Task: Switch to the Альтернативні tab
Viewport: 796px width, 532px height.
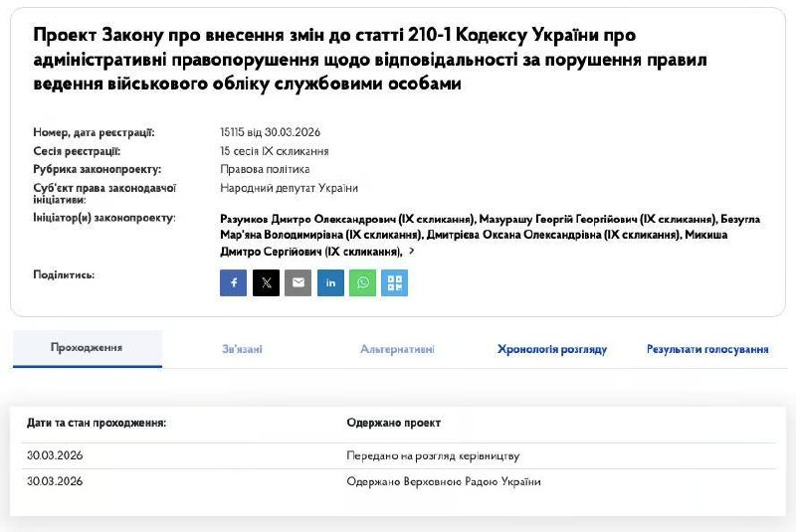Action: (x=397, y=349)
